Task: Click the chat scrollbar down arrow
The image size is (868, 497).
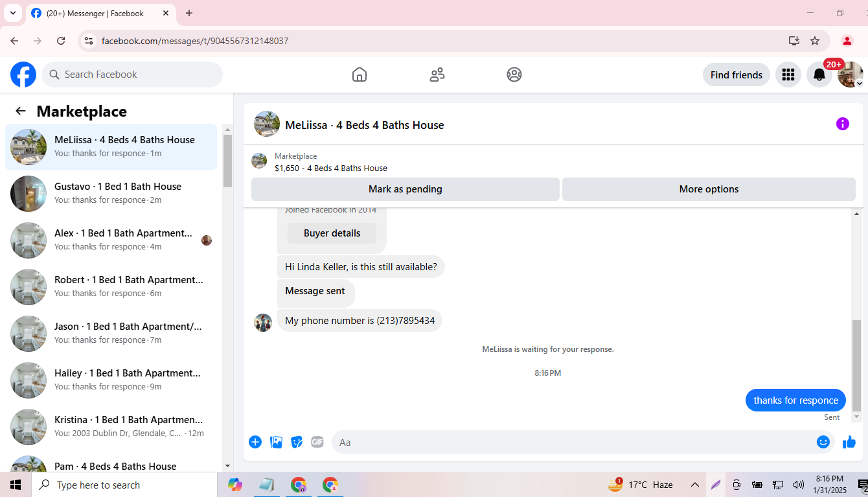Action: coord(857,417)
